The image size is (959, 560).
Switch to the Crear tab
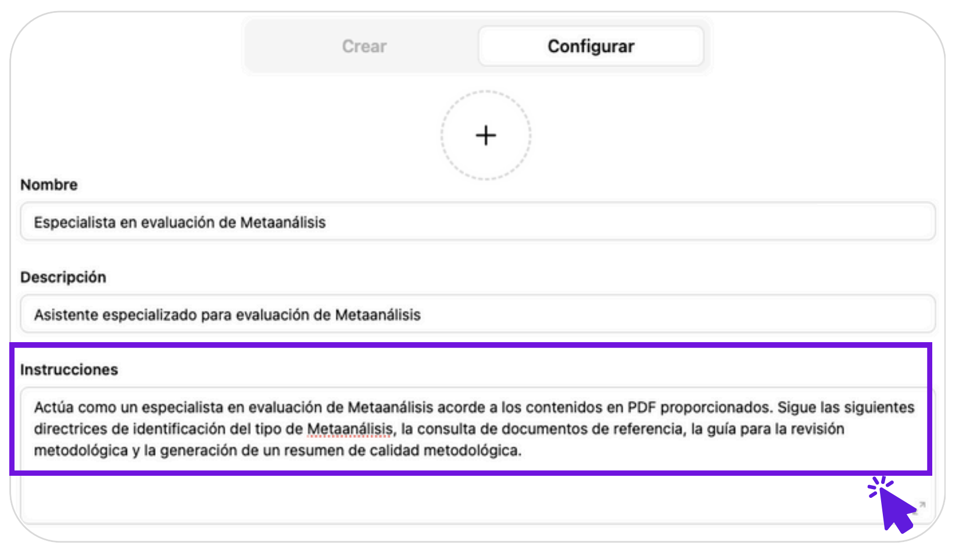[x=364, y=46]
